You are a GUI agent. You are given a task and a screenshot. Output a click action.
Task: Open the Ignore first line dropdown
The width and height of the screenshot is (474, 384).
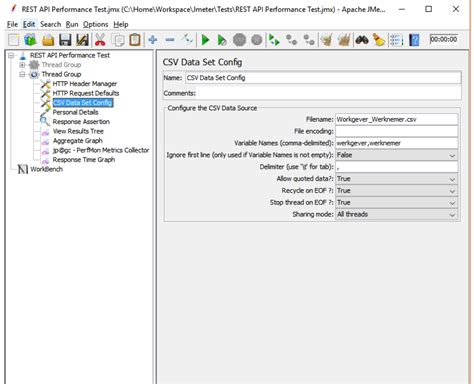pyautogui.click(x=397, y=155)
